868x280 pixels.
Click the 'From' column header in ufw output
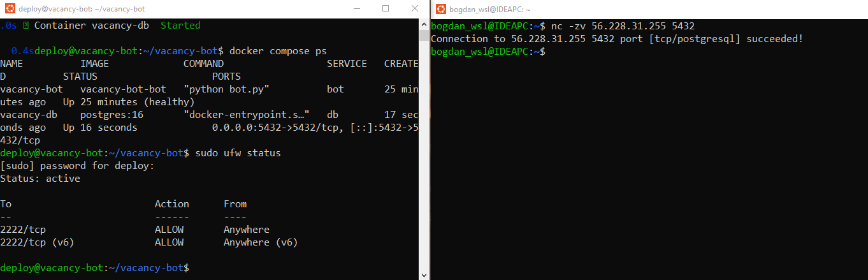235,204
